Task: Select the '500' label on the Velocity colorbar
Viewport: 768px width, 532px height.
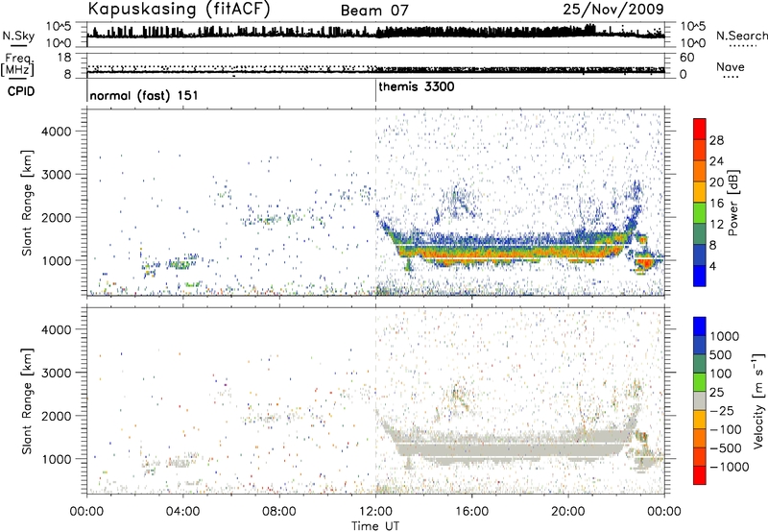Action: [x=719, y=355]
